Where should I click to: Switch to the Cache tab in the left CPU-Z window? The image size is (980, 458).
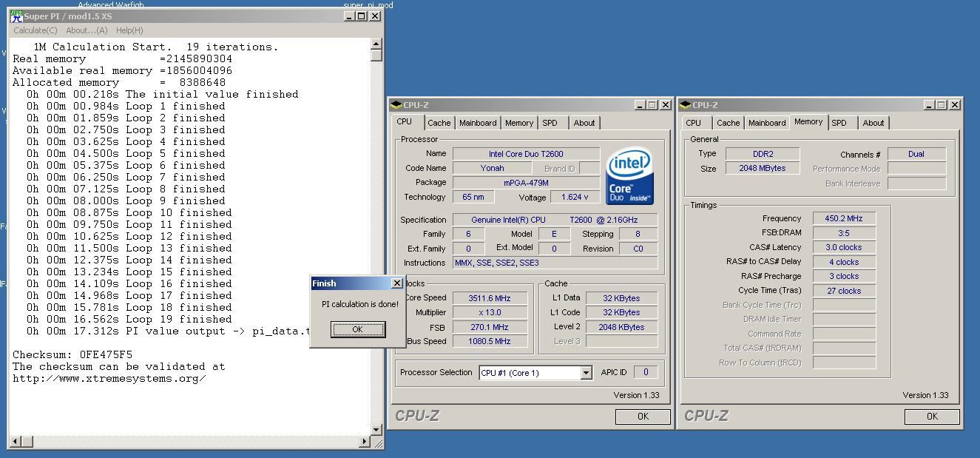[439, 123]
